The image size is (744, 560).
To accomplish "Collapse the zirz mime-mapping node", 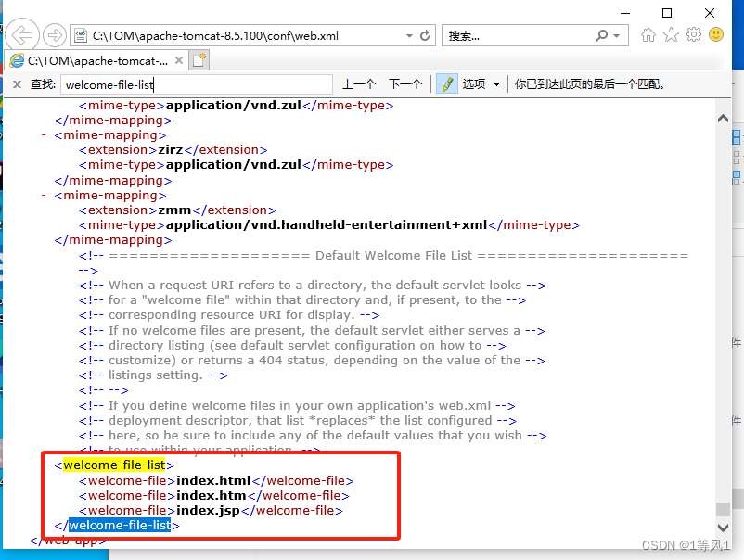I will (44, 135).
